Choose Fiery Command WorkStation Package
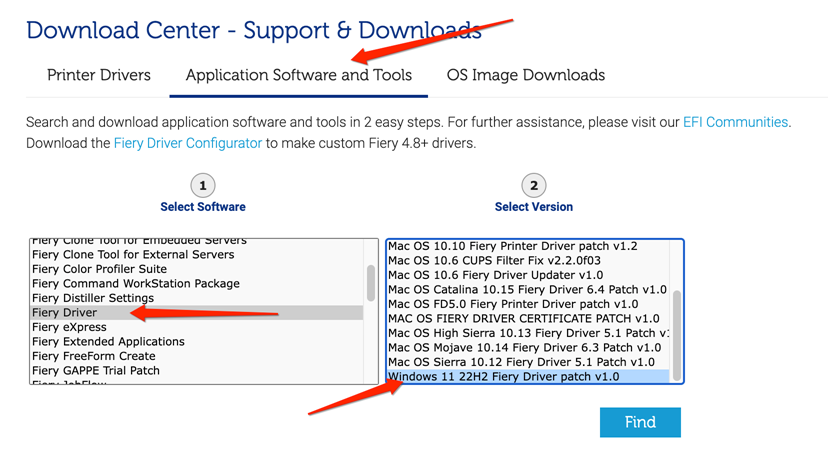Image resolution: width=828 pixels, height=450 pixels. click(x=136, y=284)
